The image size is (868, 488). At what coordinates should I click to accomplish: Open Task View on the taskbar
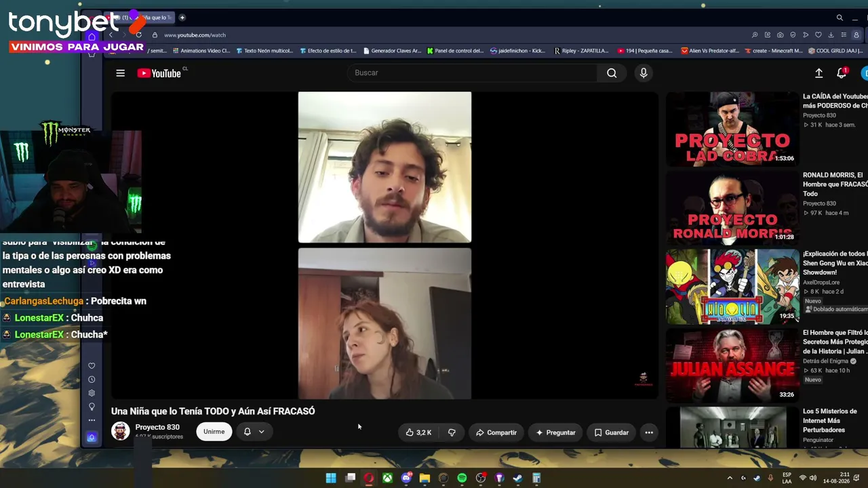351,478
